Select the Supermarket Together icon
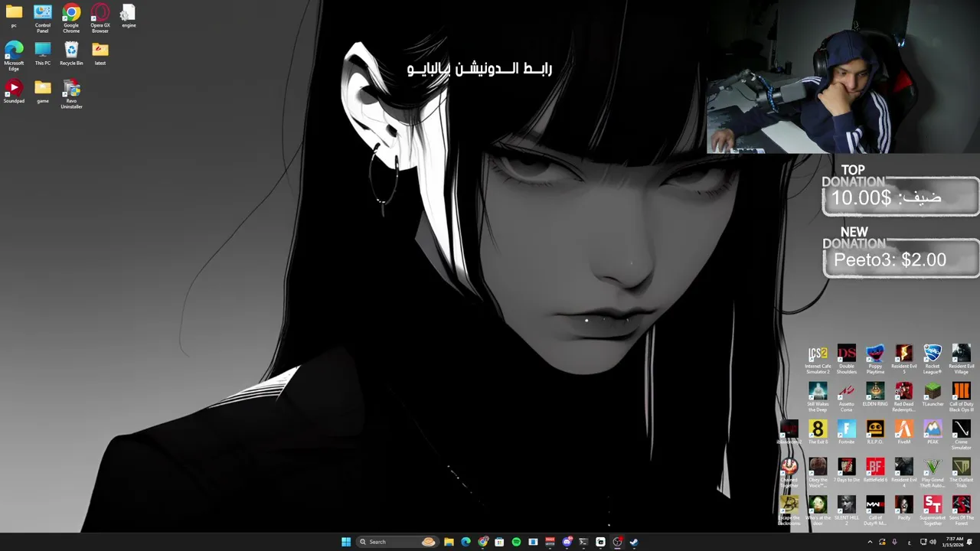 (x=933, y=511)
